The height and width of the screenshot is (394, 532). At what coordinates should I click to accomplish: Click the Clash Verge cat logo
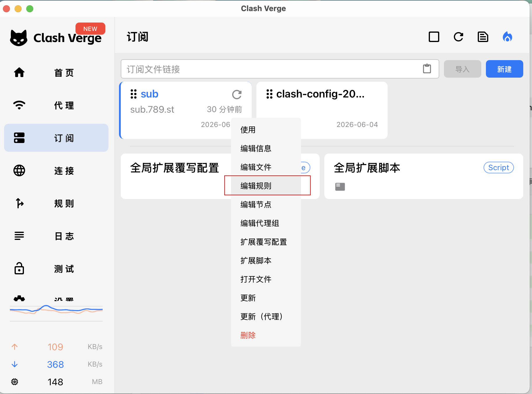pos(19,38)
